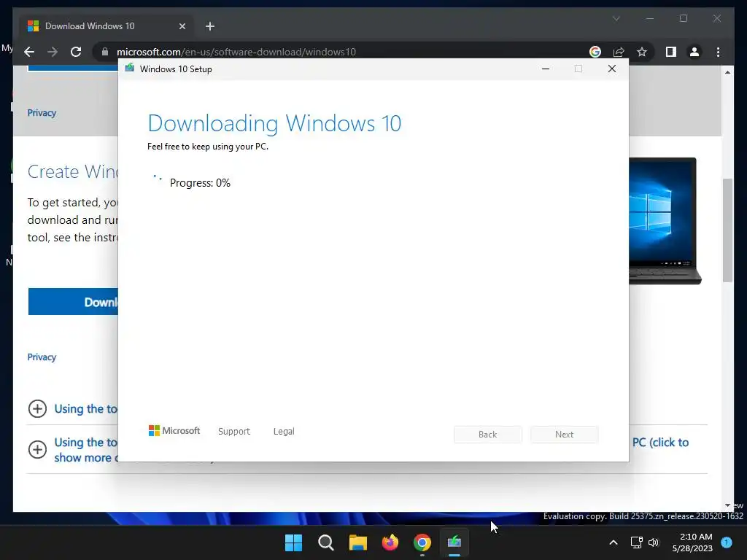Open the Windows Start menu
The width and height of the screenshot is (747, 560).
(x=293, y=542)
